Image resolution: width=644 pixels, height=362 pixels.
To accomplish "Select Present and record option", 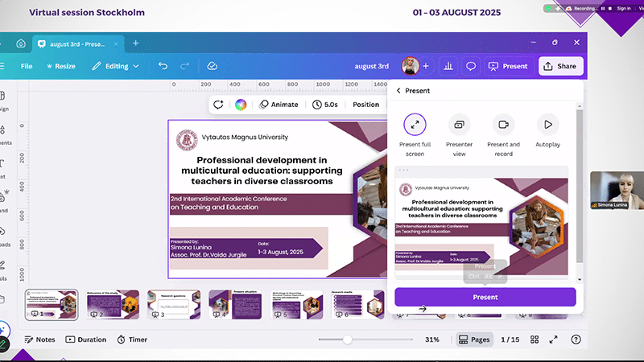I will coord(503,125).
